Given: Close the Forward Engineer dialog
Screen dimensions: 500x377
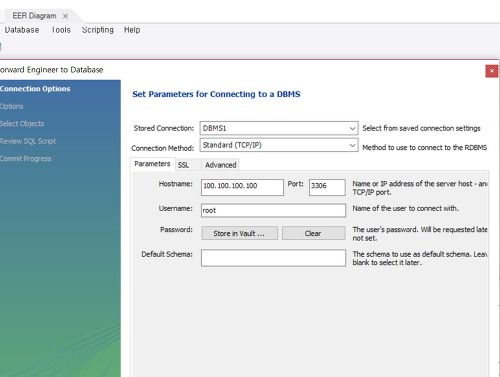Looking at the screenshot, I should click(492, 71).
